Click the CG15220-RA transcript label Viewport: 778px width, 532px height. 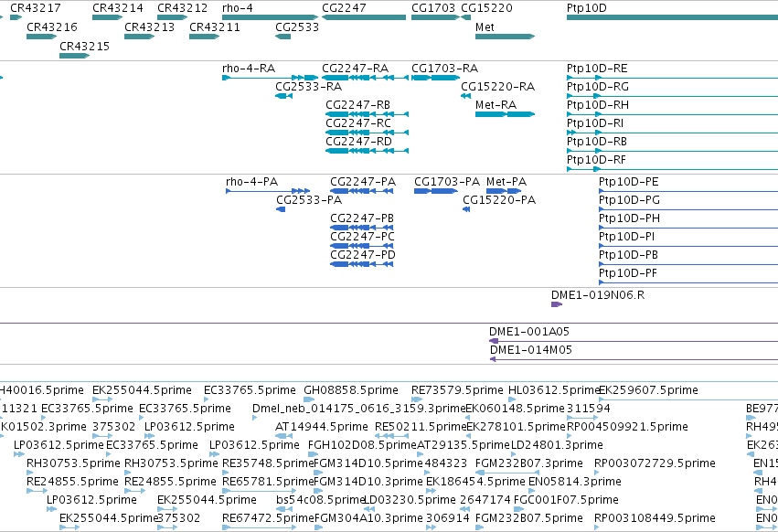pyautogui.click(x=497, y=86)
